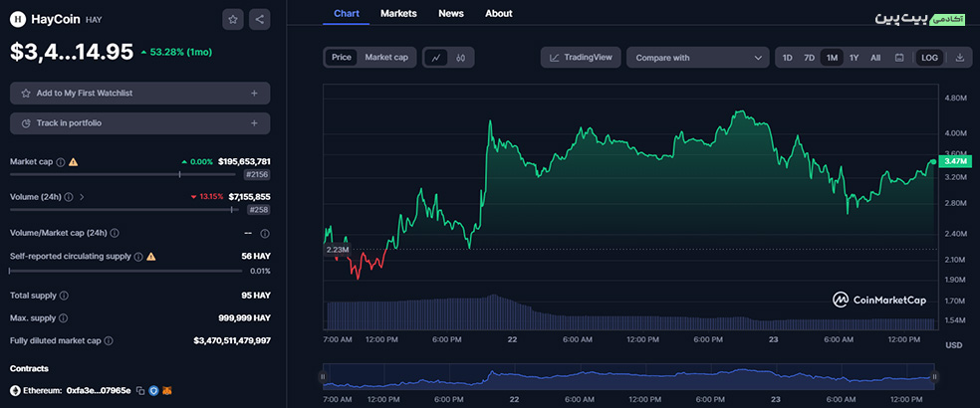
Task: Click the Ethereum contract address link
Action: pyautogui.click(x=99, y=390)
